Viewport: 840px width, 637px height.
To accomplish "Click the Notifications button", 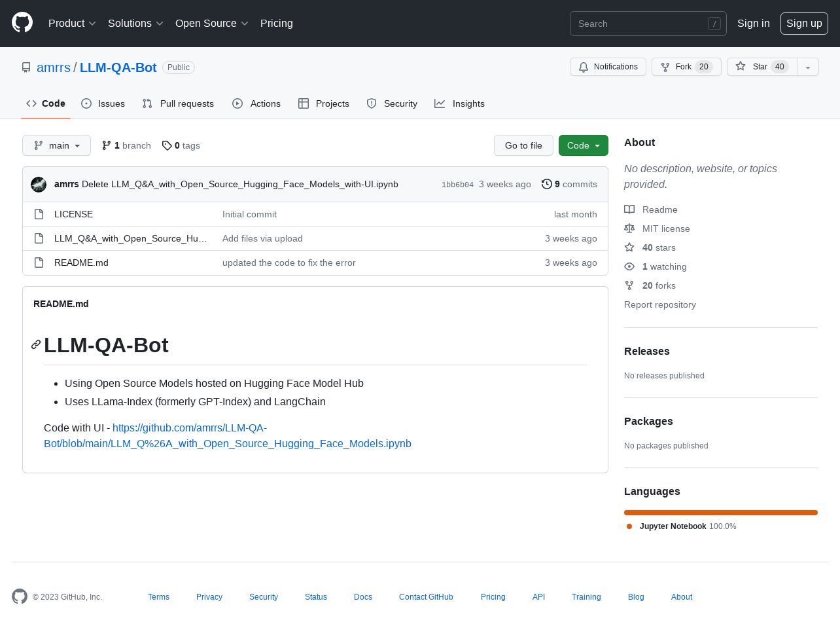I will 608,67.
